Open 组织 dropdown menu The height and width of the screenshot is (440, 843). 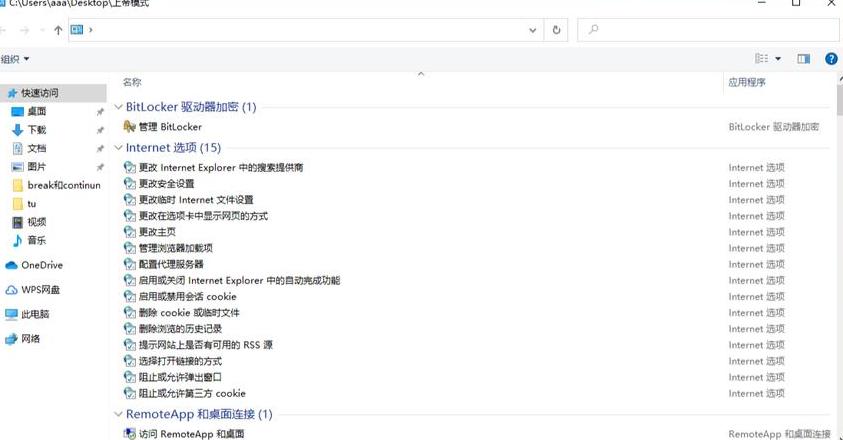[x=15, y=59]
